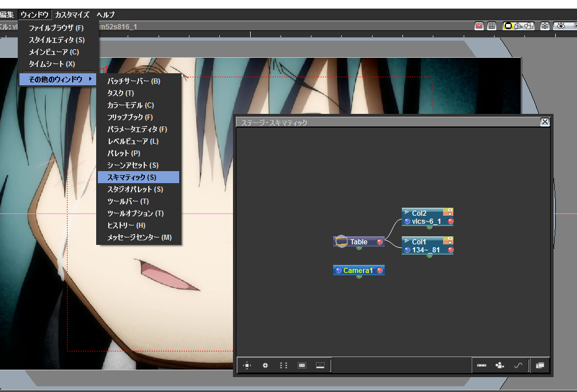The image size is (577, 392).
Task: Choose タイムシート (X) menu item
Action: tap(58, 64)
